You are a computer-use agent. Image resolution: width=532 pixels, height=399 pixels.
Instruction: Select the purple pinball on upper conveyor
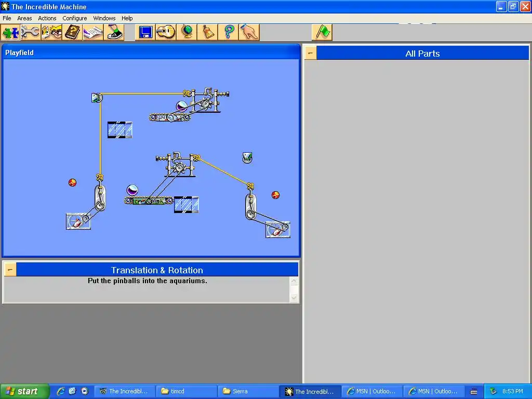click(x=181, y=106)
